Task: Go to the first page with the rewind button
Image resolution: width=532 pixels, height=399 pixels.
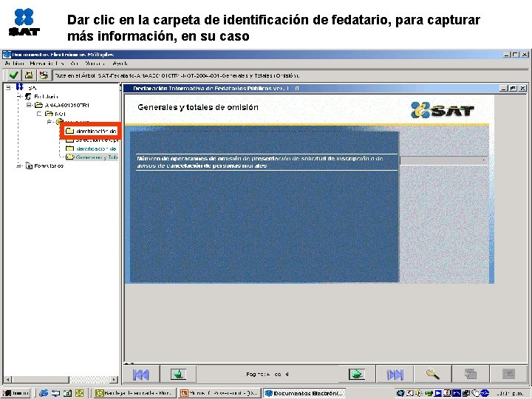Action: (141, 375)
